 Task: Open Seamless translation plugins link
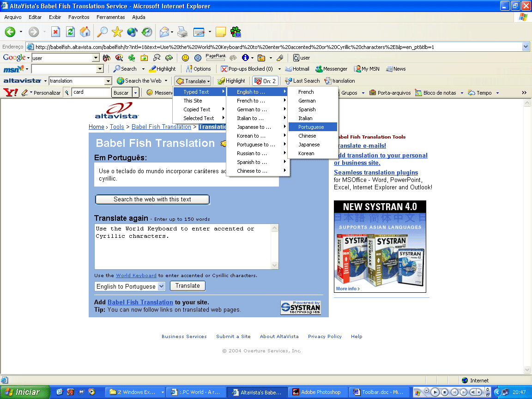coord(376,173)
